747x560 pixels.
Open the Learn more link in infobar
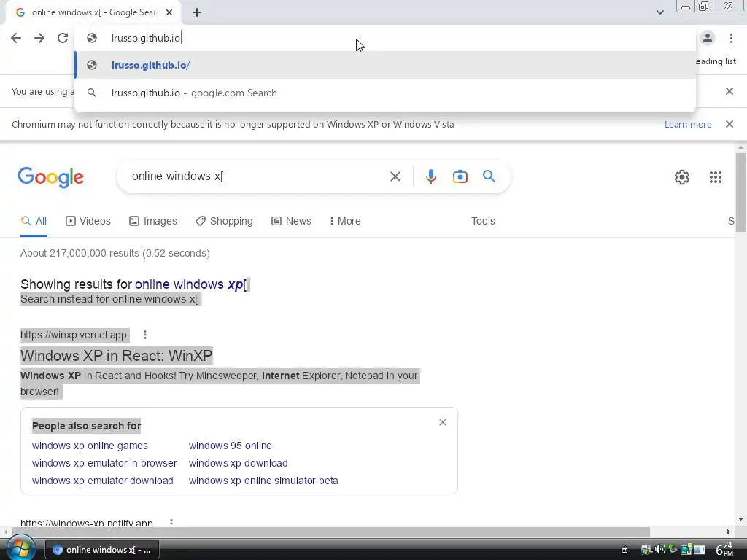coord(687,124)
